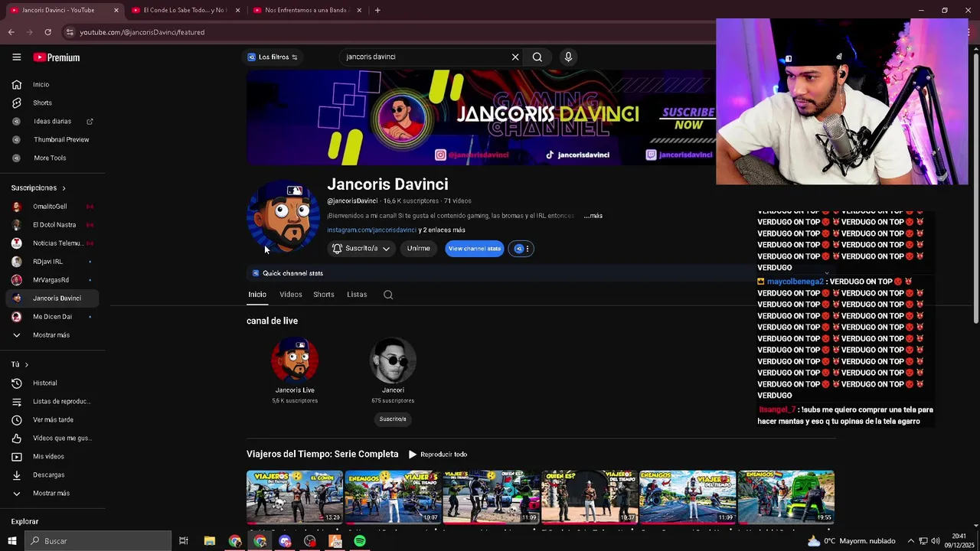Switch to Nos Enfrentamos a una Banda tab
980x551 pixels.
click(305, 10)
